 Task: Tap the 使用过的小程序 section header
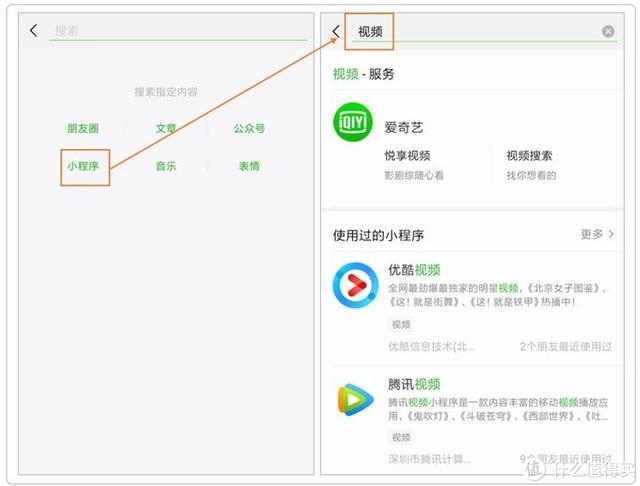click(378, 235)
